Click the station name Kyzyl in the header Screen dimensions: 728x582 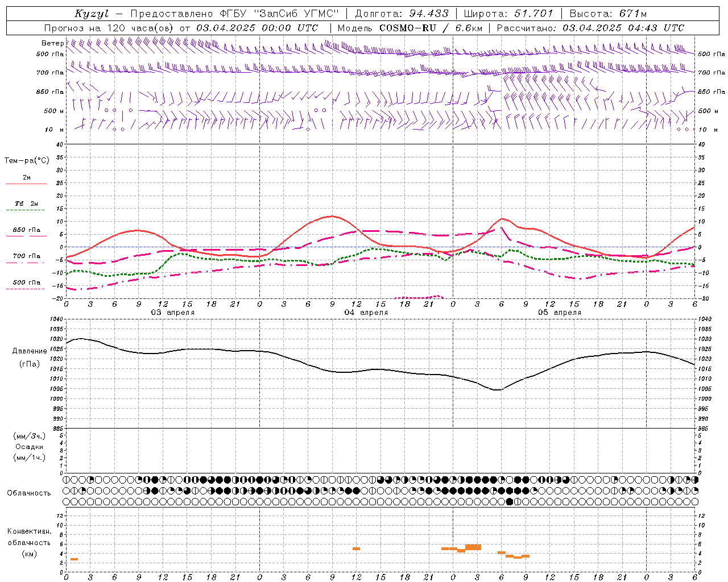pos(92,14)
